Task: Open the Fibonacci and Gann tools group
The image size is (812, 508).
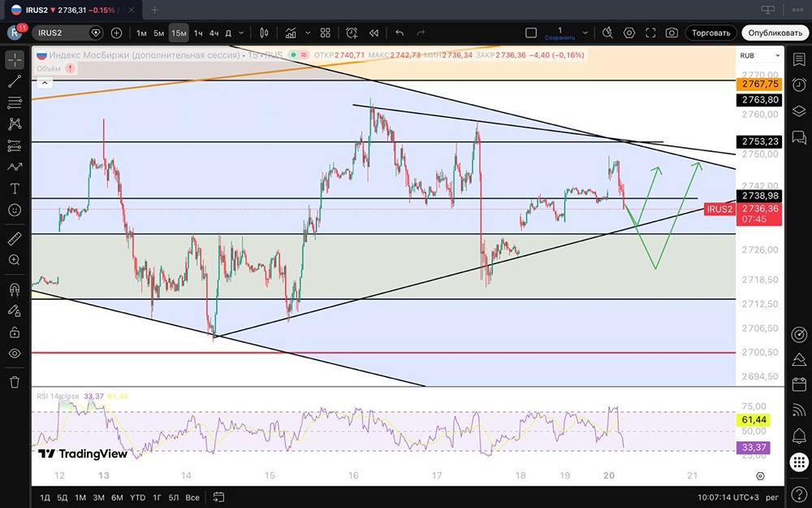Action: click(x=15, y=102)
